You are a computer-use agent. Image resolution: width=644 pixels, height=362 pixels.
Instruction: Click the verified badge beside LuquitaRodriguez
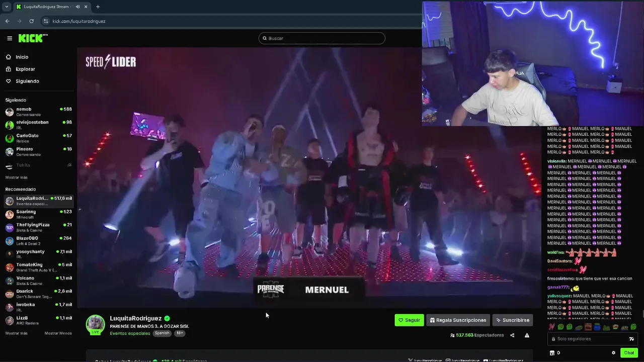click(167, 318)
